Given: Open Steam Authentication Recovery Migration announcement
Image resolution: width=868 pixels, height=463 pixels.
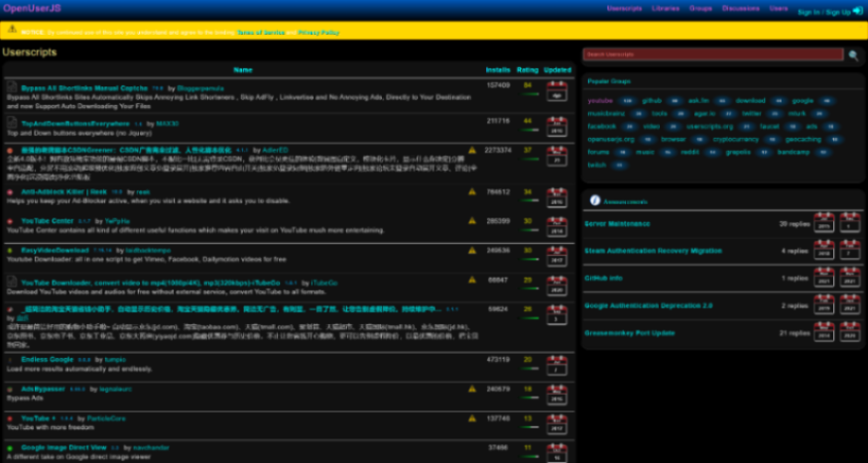Looking at the screenshot, I should pyautogui.click(x=653, y=251).
